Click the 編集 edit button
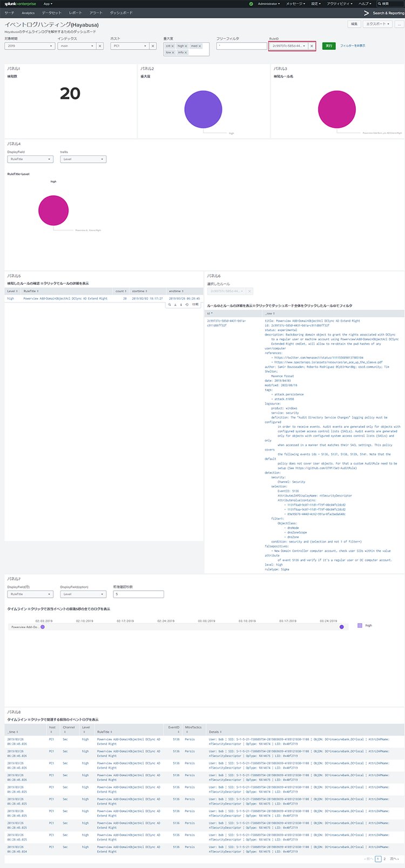Image resolution: width=405 pixels, height=868 pixels. click(354, 24)
